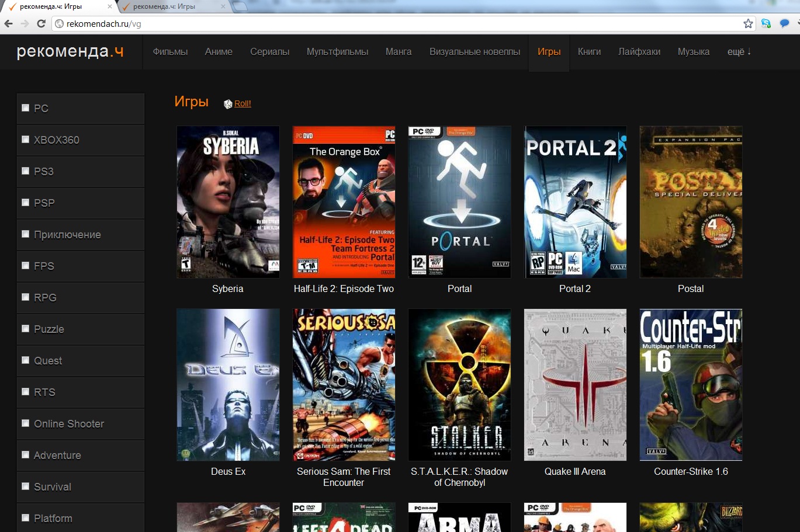
Task: Open the Deus Ex game cover
Action: 228,385
